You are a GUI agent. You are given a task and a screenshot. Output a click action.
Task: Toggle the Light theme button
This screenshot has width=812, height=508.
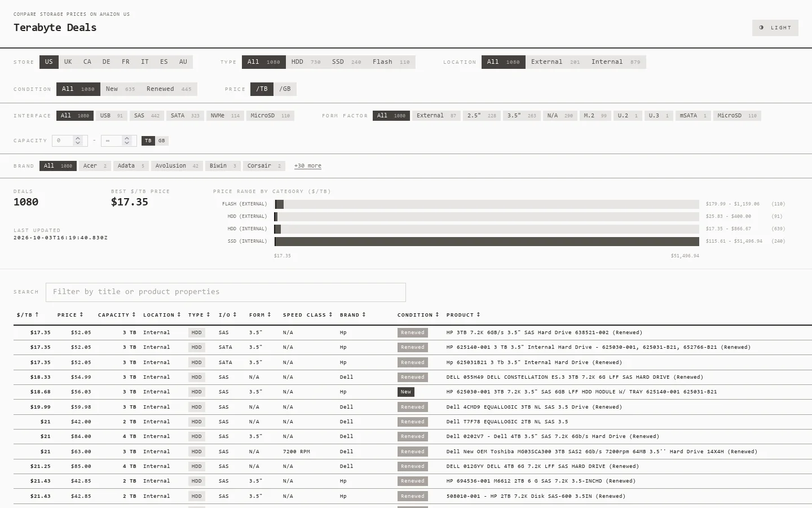[x=775, y=28]
